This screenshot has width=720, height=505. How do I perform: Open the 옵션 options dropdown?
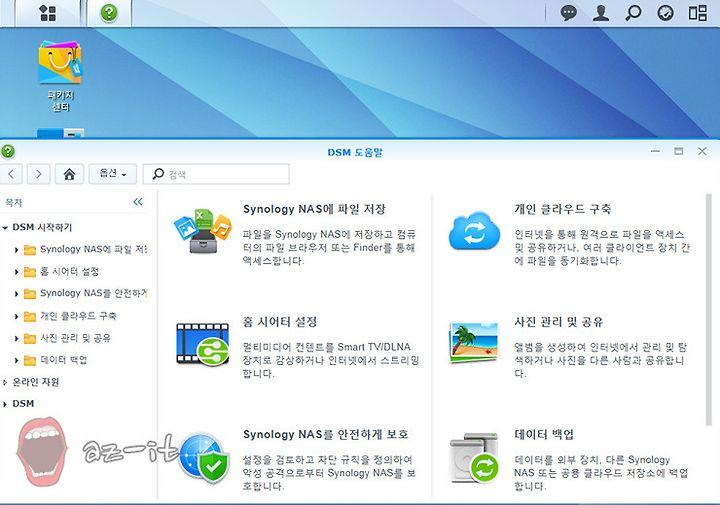112,174
